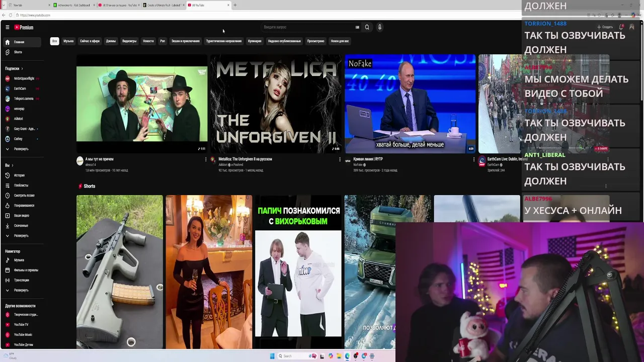Open AiMori channel in subscriptions
The image size is (644, 362).
pos(22,119)
